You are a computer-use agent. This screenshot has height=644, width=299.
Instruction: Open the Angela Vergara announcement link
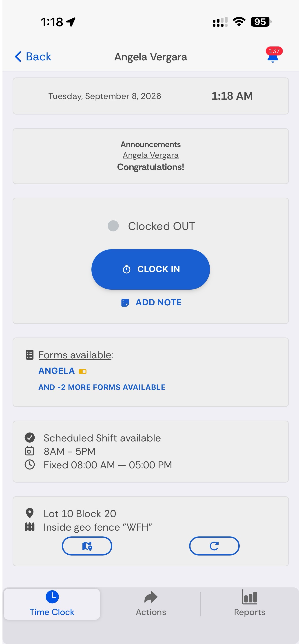(x=151, y=155)
